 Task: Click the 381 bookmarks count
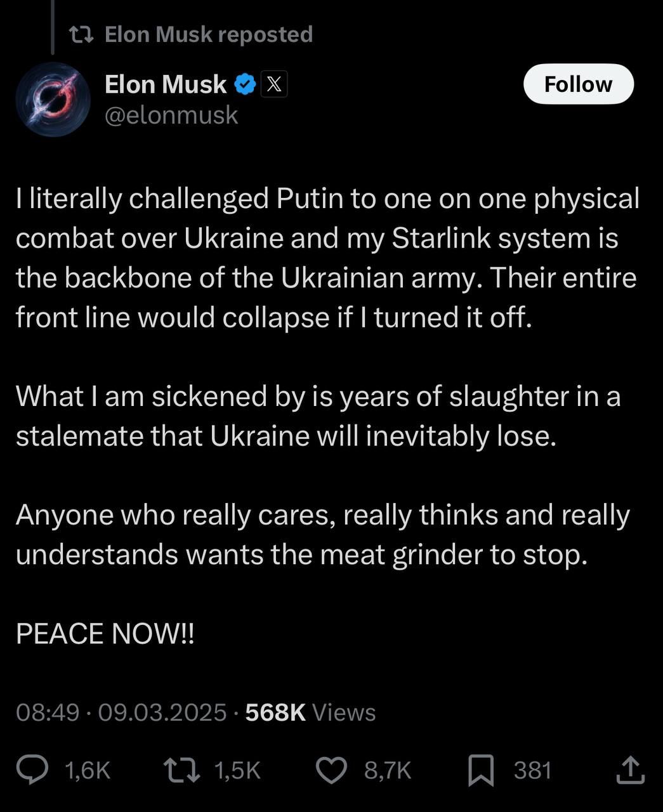click(x=532, y=771)
